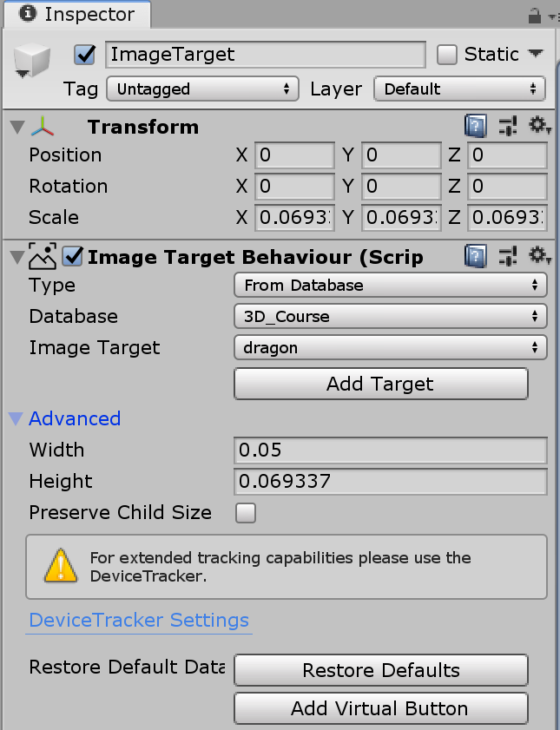Collapse the Advanced section

coord(14,418)
